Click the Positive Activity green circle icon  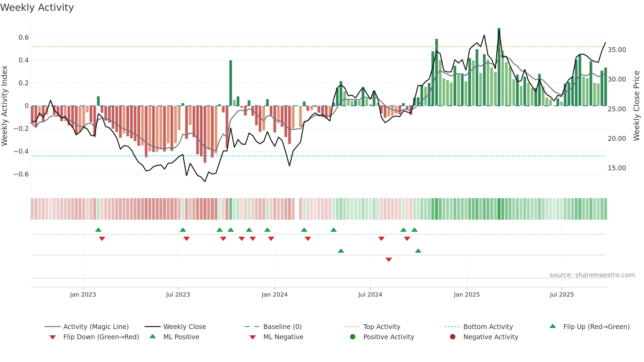click(x=353, y=337)
